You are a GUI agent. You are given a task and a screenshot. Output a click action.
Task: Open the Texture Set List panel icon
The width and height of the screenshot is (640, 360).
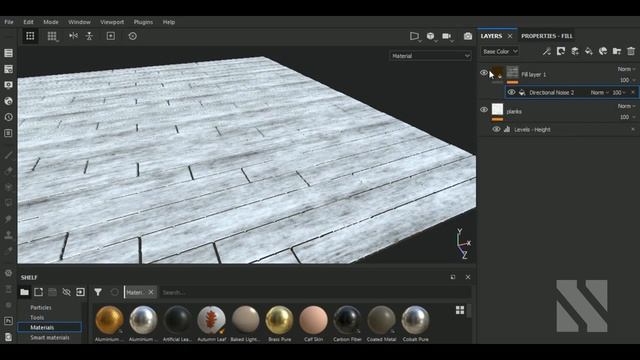pyautogui.click(x=8, y=53)
